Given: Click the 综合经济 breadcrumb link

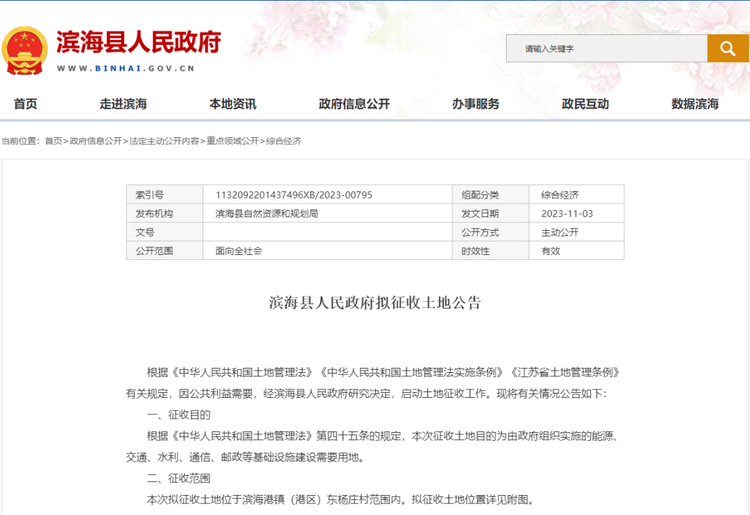Looking at the screenshot, I should click(x=284, y=141).
